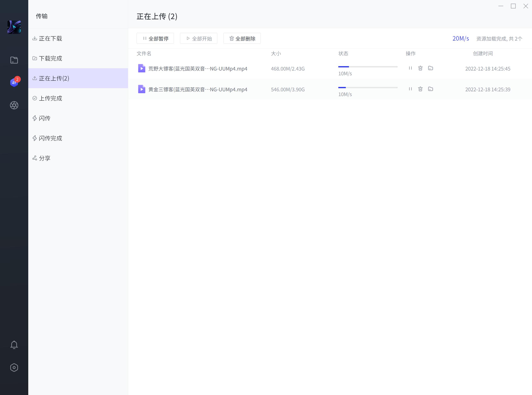Open folder for 黄金三镖客 file

430,89
